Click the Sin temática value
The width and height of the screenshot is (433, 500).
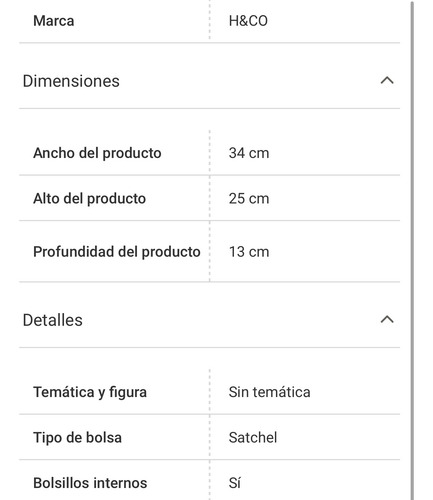click(269, 392)
